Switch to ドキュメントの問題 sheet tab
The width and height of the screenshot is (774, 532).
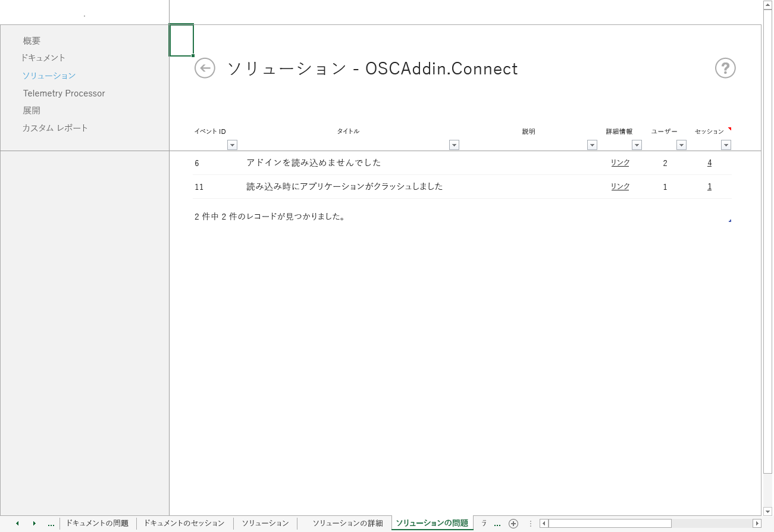click(x=97, y=523)
